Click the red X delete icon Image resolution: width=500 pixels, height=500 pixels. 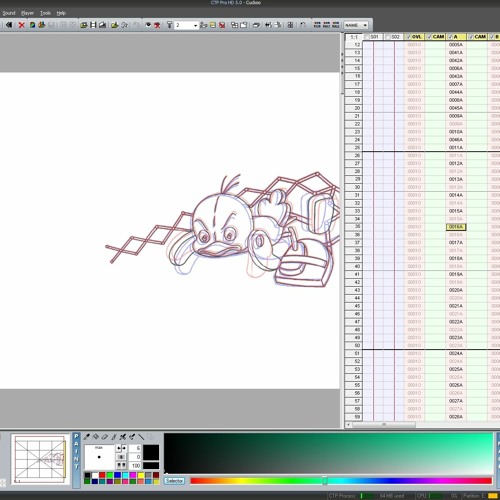(22, 25)
